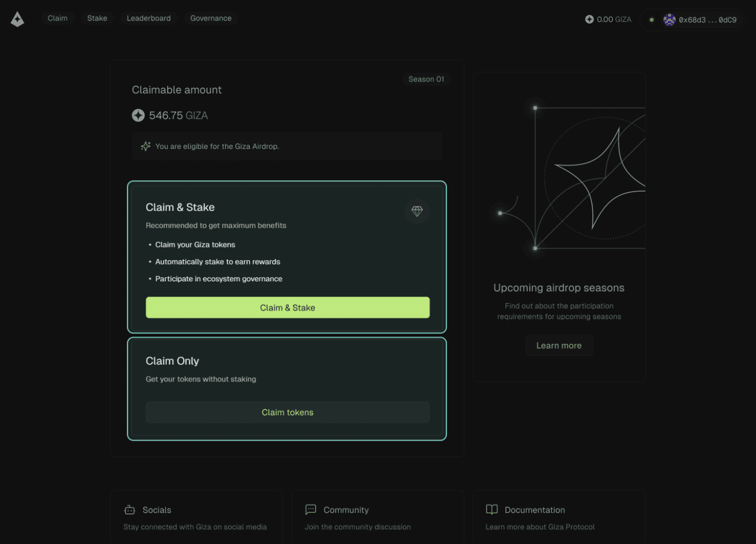
Task: Click the participation requirements description text
Action: click(x=559, y=311)
